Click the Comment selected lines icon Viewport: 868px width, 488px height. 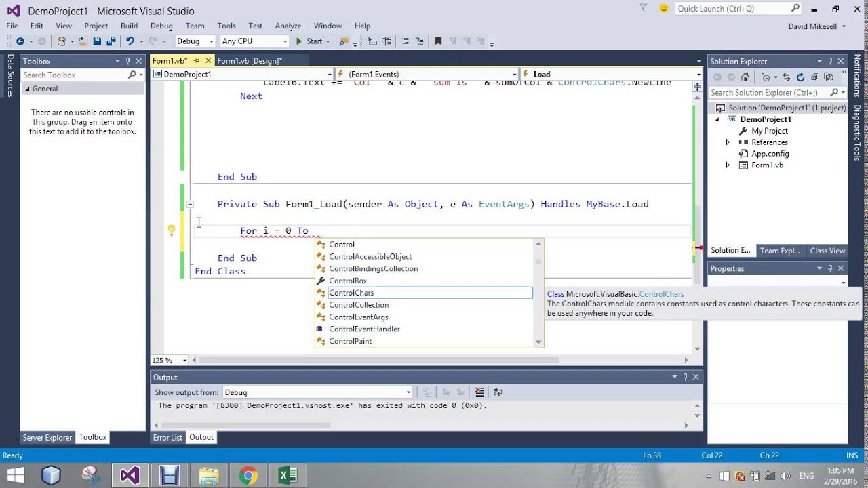pyautogui.click(x=405, y=41)
